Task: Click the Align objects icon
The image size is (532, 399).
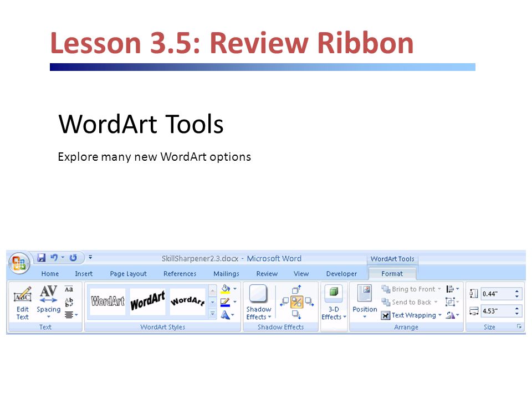Action: coord(450,289)
